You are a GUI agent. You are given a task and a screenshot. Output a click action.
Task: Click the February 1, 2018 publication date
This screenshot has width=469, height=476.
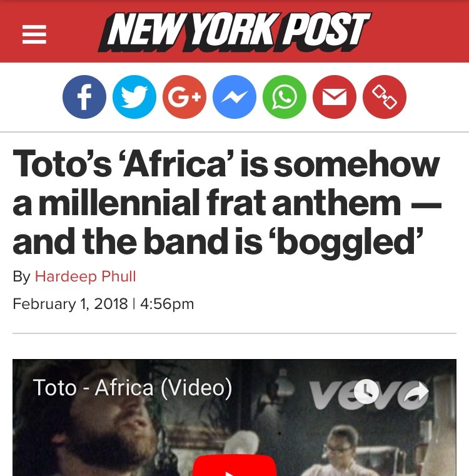[70, 304]
